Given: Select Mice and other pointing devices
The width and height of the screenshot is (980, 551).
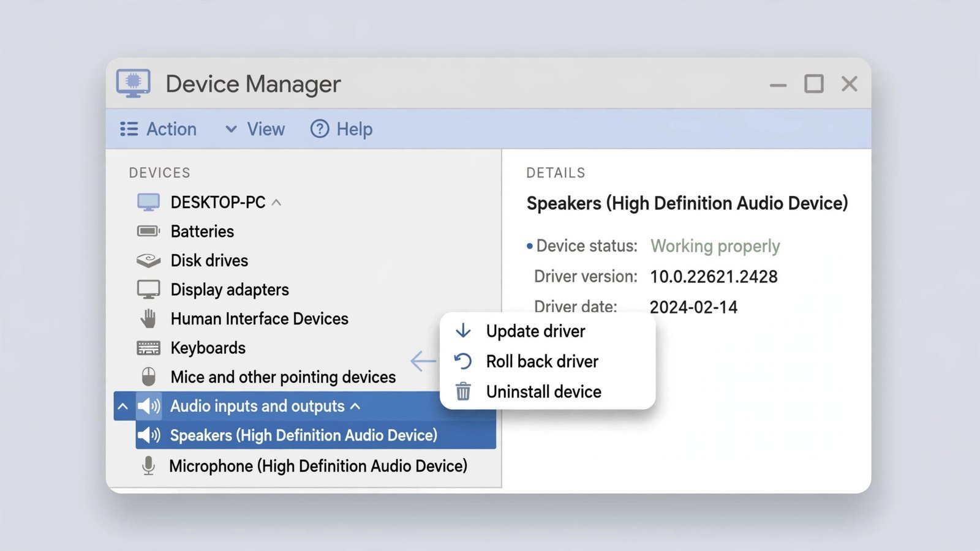Looking at the screenshot, I should tap(283, 377).
